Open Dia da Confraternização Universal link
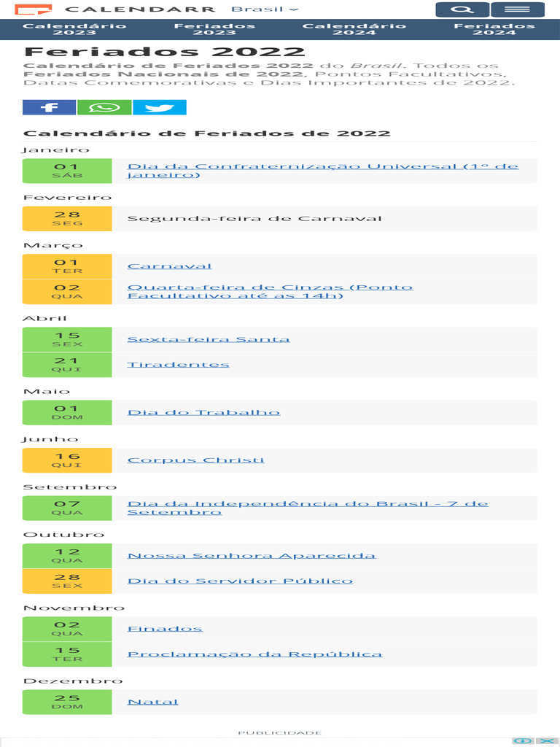This screenshot has width=560, height=747. point(323,171)
